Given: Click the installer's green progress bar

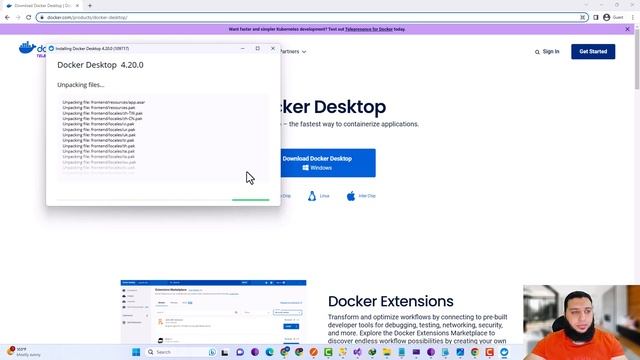Looking at the screenshot, I should click(250, 200).
